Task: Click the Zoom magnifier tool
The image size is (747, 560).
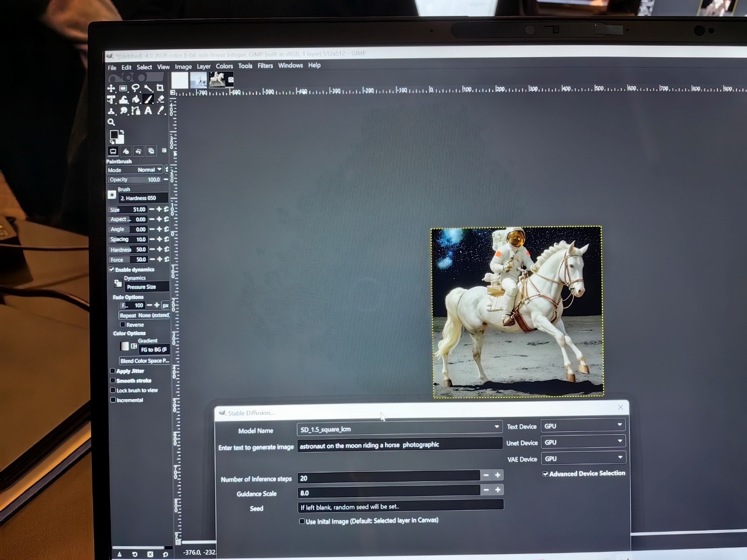Action: (111, 122)
